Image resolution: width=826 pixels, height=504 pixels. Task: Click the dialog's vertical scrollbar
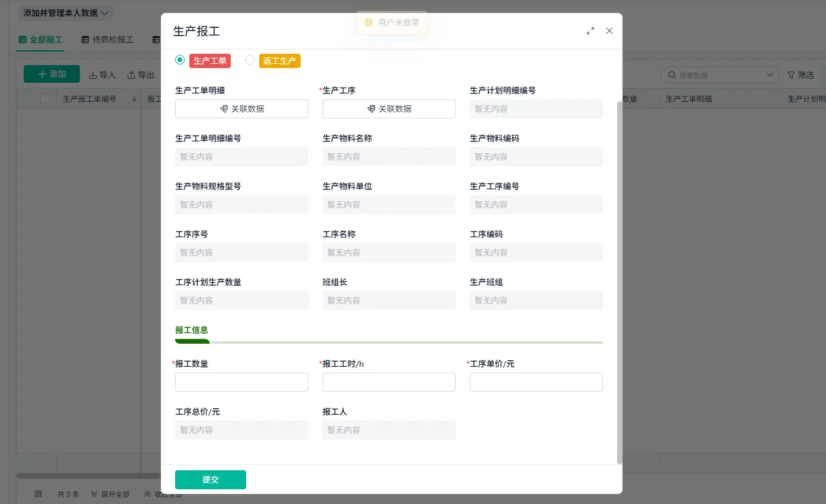[619, 282]
